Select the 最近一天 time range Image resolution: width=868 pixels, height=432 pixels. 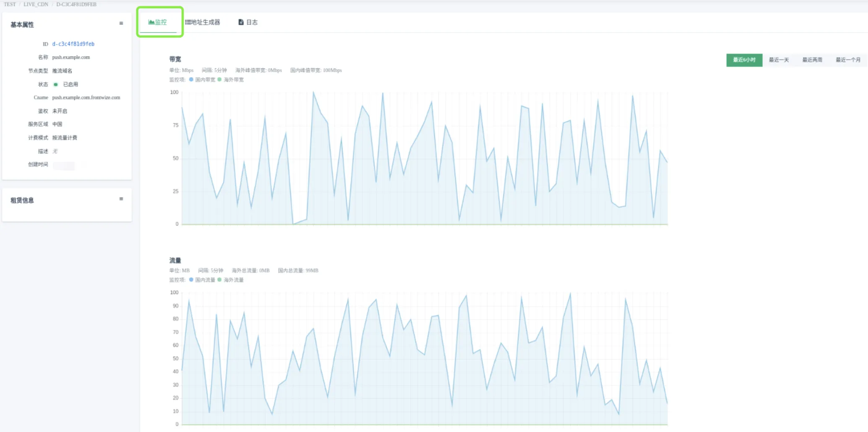[779, 60]
